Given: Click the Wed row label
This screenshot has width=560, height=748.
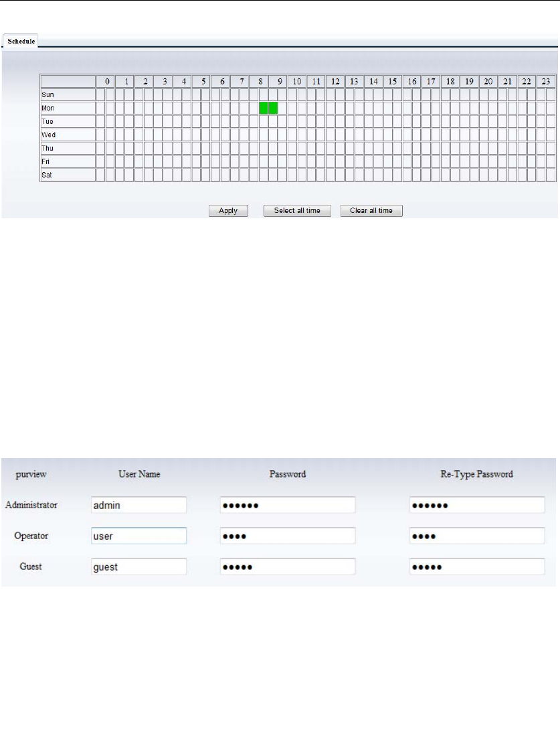Looking at the screenshot, I should pos(48,135).
